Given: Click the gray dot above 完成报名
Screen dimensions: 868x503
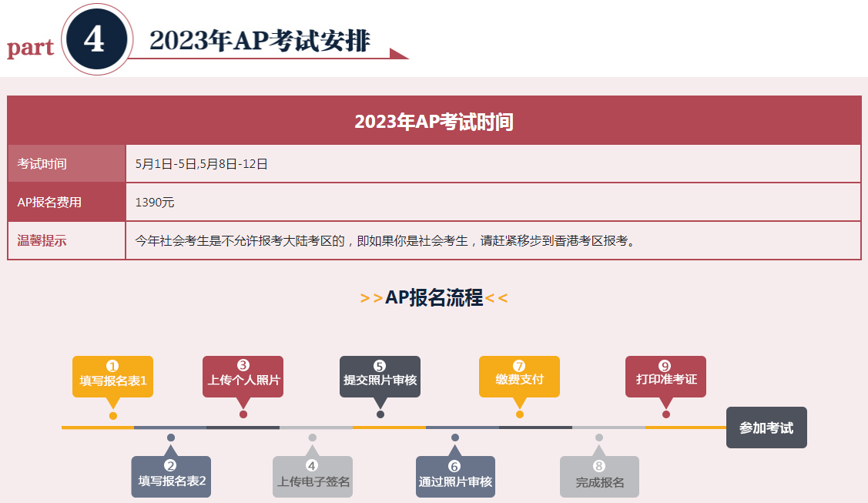Looking at the screenshot, I should click(x=599, y=438).
